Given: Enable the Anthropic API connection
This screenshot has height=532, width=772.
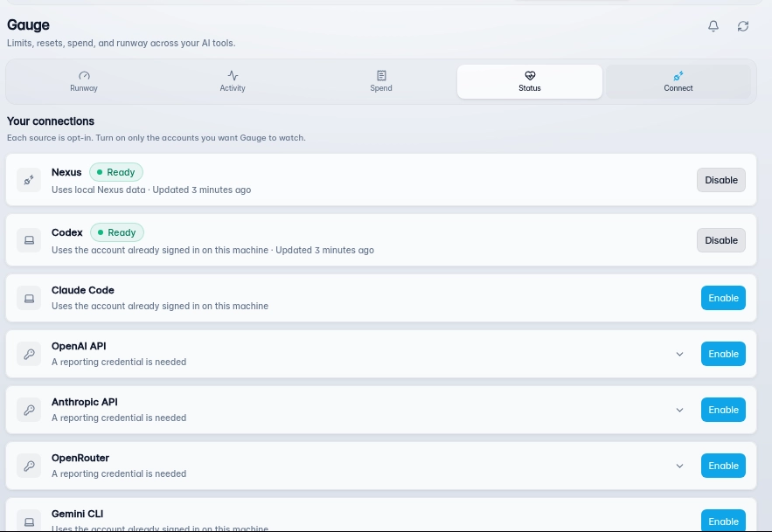Looking at the screenshot, I should point(723,410).
